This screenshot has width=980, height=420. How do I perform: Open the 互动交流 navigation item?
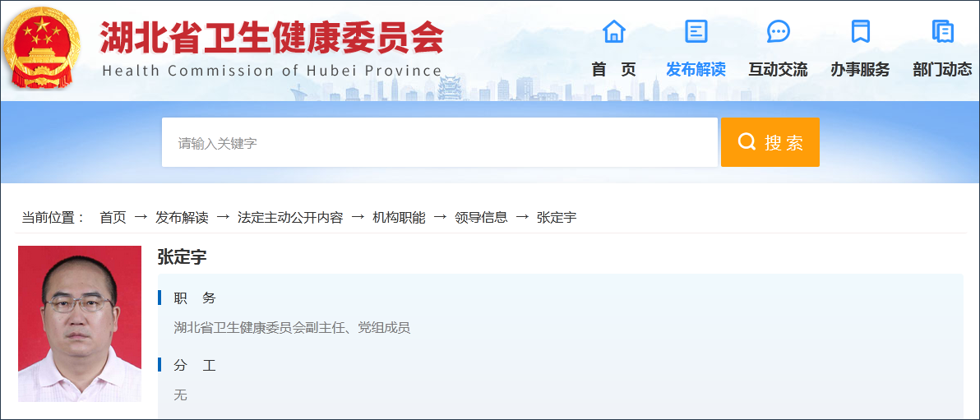click(x=778, y=69)
